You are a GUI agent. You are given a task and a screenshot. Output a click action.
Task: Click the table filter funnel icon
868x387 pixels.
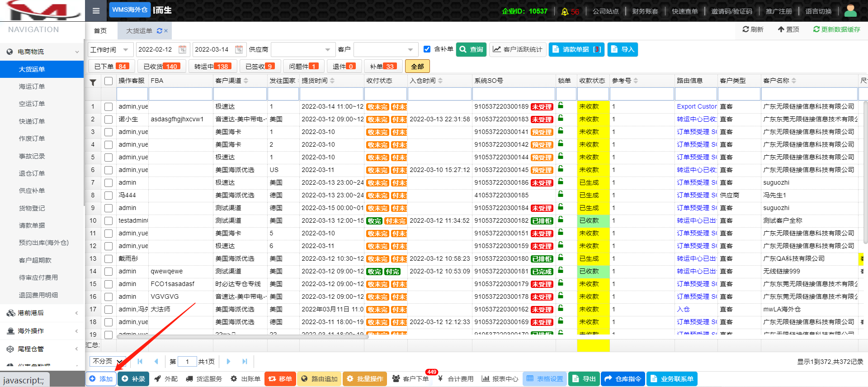click(93, 82)
